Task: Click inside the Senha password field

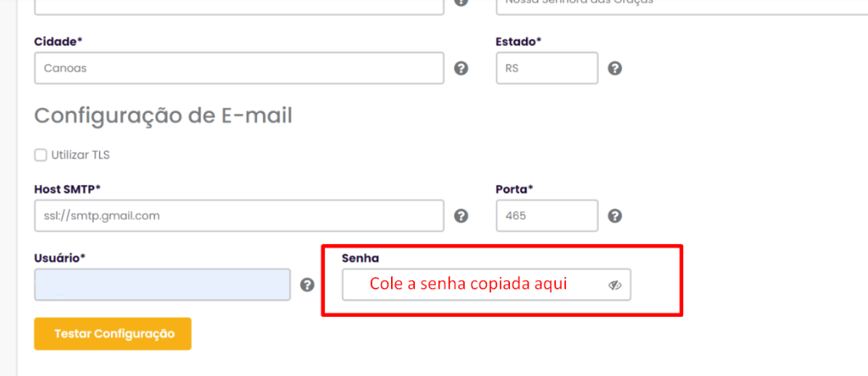Action: 486,285
